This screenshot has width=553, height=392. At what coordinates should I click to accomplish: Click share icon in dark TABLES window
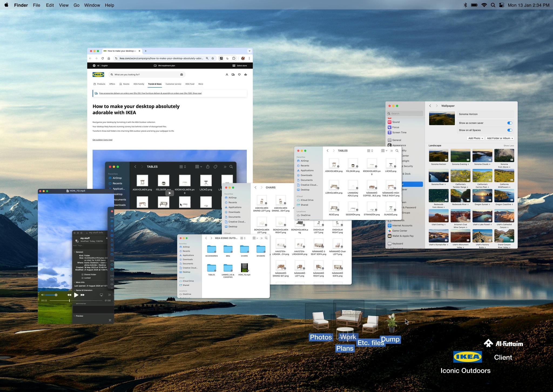pos(208,167)
